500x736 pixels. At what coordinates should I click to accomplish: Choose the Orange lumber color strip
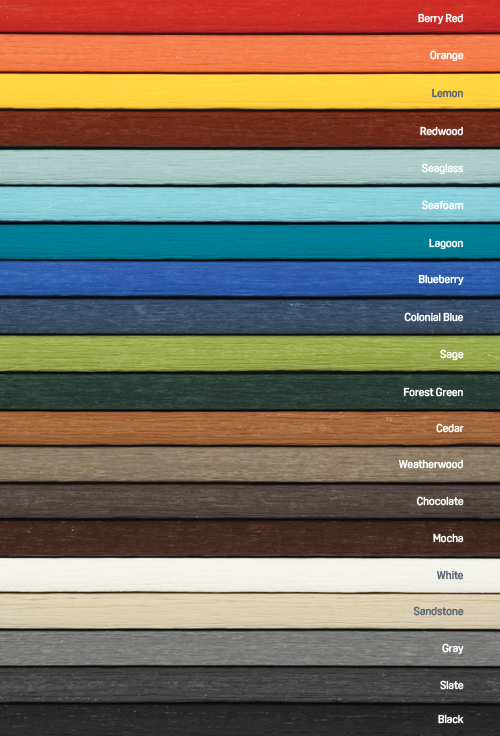point(250,53)
